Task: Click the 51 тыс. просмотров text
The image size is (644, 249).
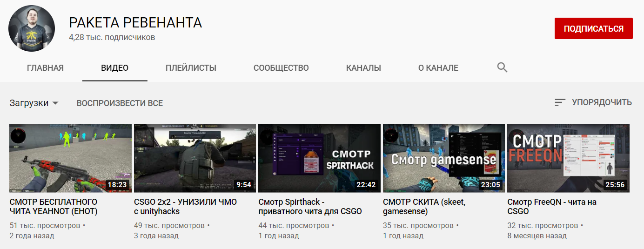Action: click(x=45, y=226)
